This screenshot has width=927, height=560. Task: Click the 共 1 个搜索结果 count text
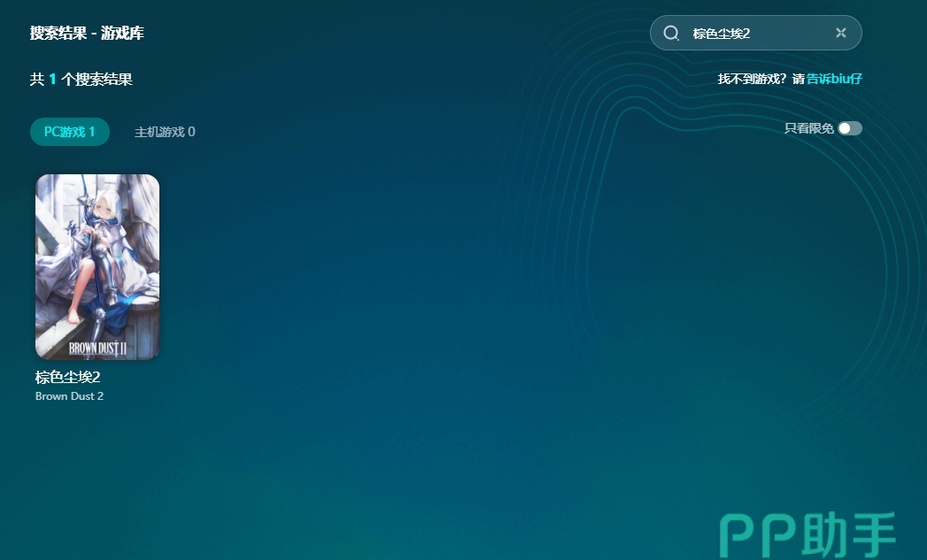coord(81,80)
